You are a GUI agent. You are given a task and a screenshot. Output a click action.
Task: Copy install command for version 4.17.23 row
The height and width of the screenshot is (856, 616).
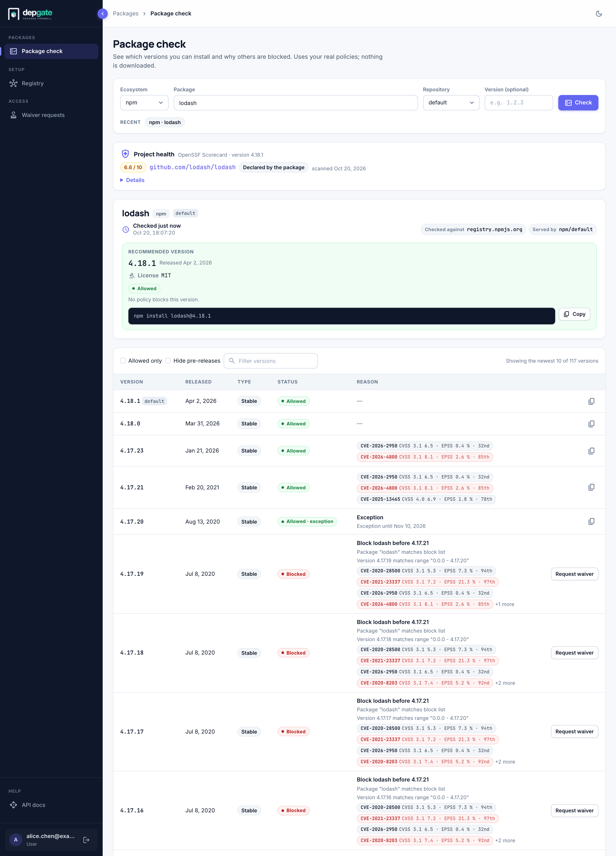coord(591,451)
